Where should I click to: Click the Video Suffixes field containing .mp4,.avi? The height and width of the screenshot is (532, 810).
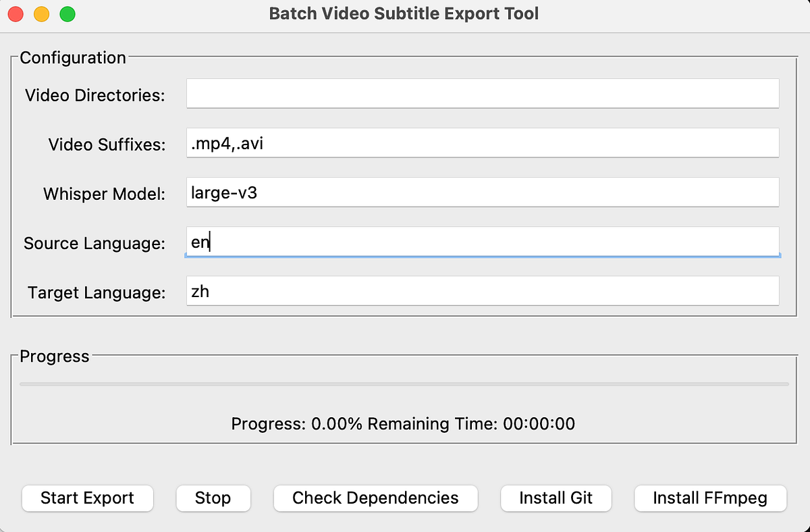pos(483,142)
